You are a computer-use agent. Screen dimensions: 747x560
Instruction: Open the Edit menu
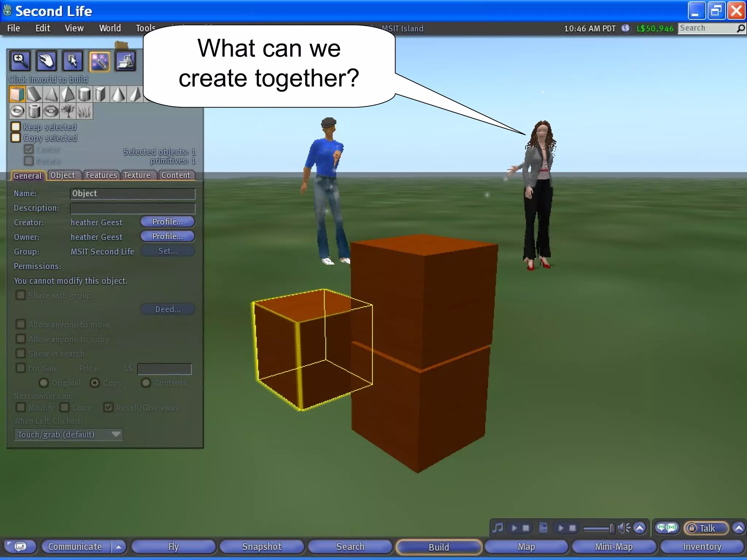[43, 28]
